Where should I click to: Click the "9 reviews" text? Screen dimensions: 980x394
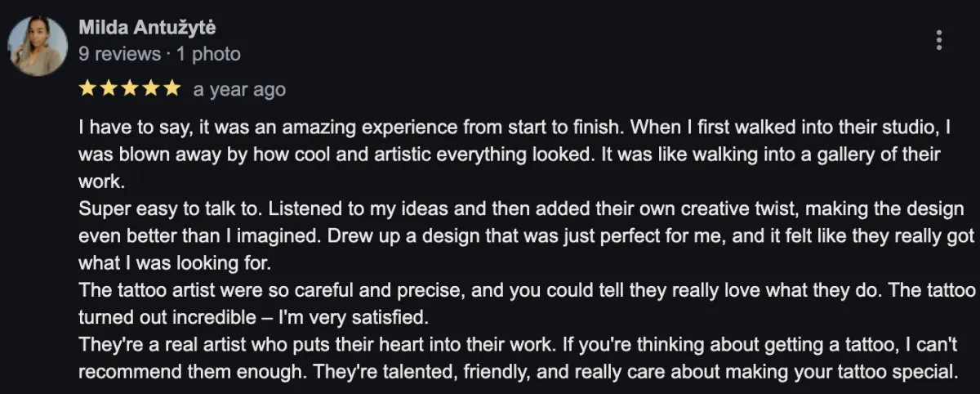[x=119, y=54]
